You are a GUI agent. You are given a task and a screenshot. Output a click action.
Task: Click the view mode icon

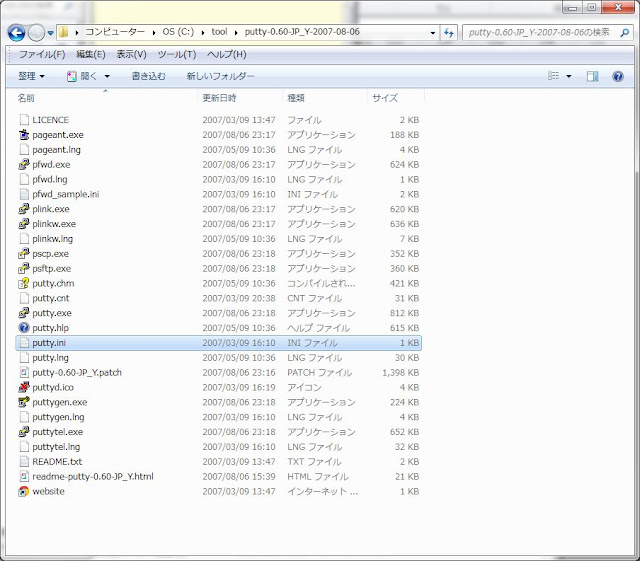(x=553, y=76)
